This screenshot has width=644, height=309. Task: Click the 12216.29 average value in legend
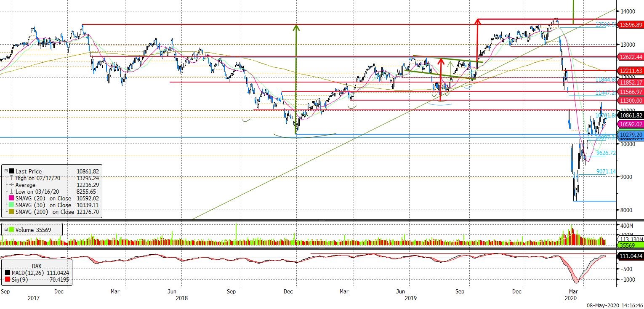point(88,185)
